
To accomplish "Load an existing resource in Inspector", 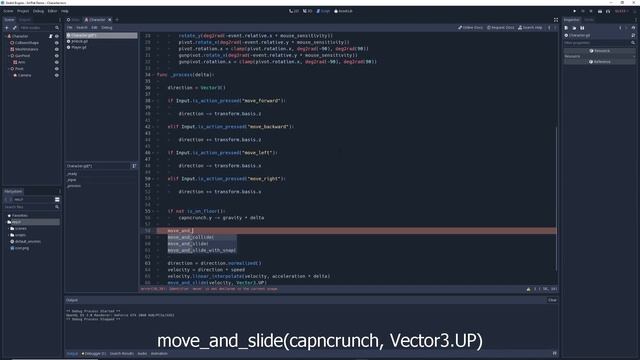I will (x=574, y=28).
